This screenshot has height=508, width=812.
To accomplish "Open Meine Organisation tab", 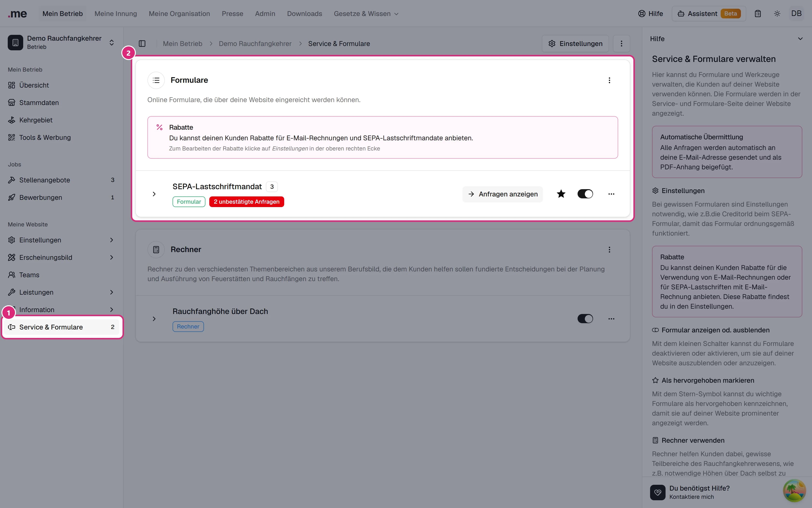I will (179, 14).
